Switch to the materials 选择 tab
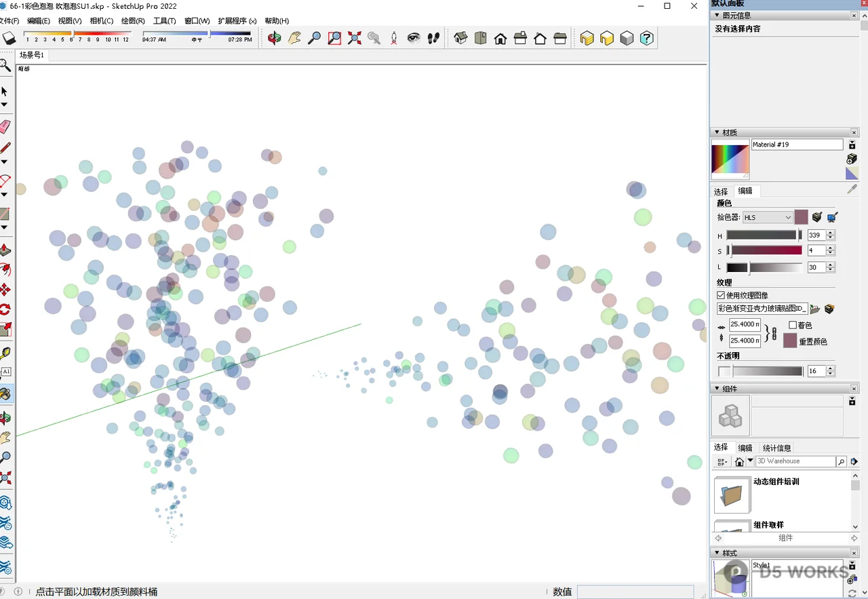Image resolution: width=868 pixels, height=599 pixels. point(721,191)
